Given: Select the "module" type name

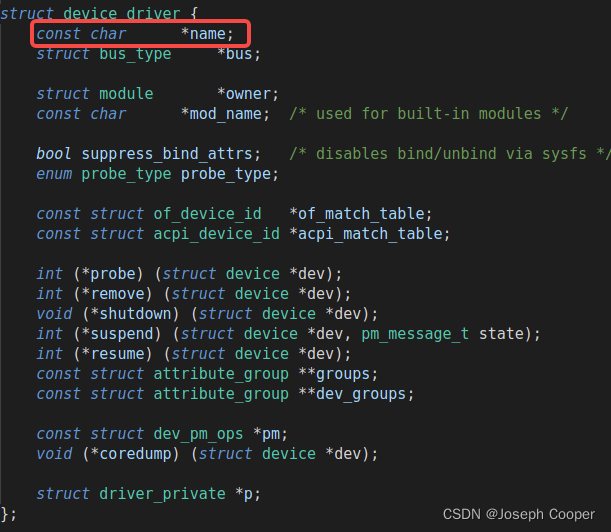Looking at the screenshot, I should tap(126, 94).
